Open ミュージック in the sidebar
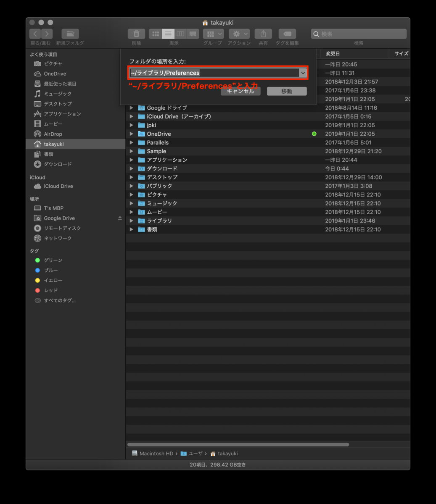The image size is (436, 504). tap(58, 94)
